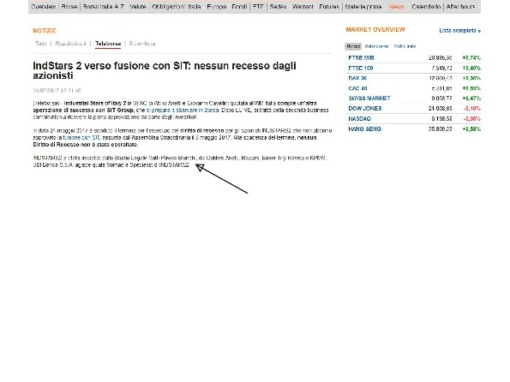
Task: Click the article timestamp below the headline
Action: [x=57, y=90]
